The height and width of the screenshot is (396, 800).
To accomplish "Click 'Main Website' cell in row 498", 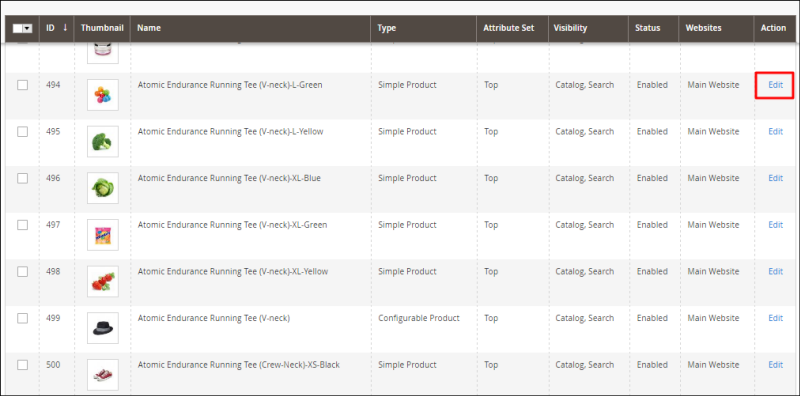I will (713, 271).
